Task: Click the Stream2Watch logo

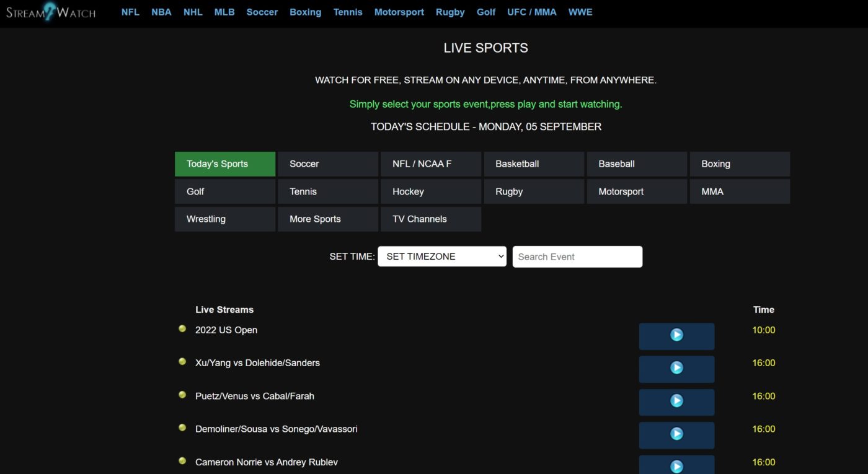Action: [51, 12]
